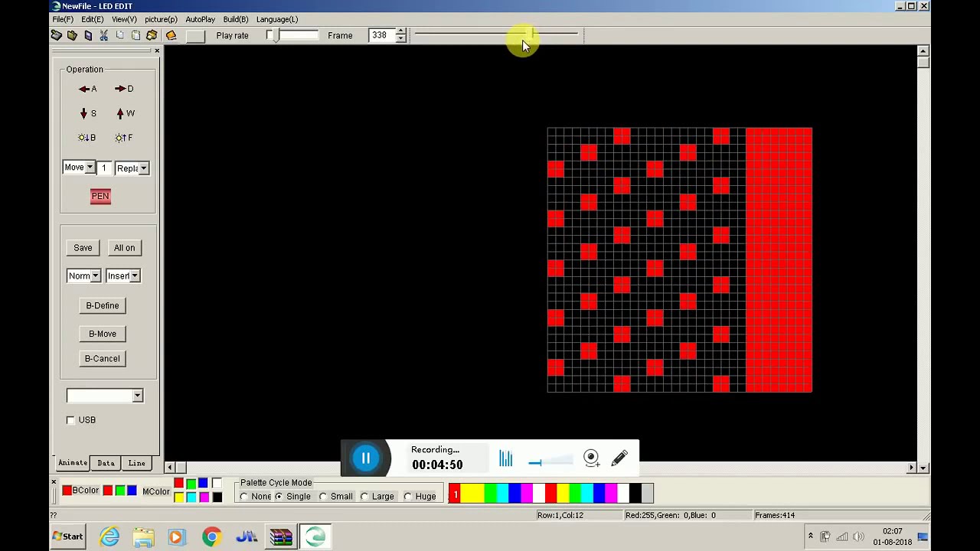
Task: Switch to the Line tab
Action: 136,463
